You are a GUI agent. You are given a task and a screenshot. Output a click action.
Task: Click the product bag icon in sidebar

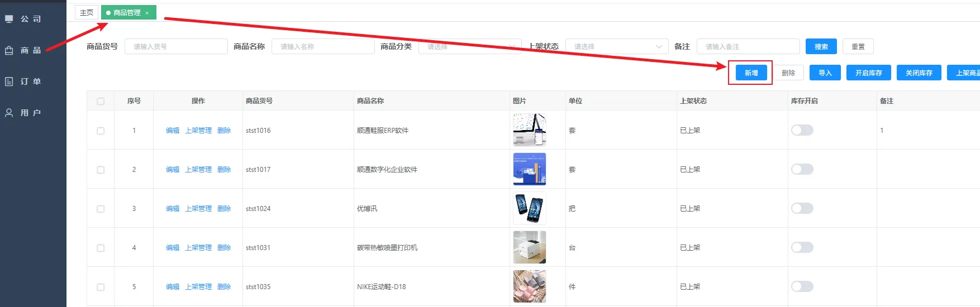click(x=9, y=50)
